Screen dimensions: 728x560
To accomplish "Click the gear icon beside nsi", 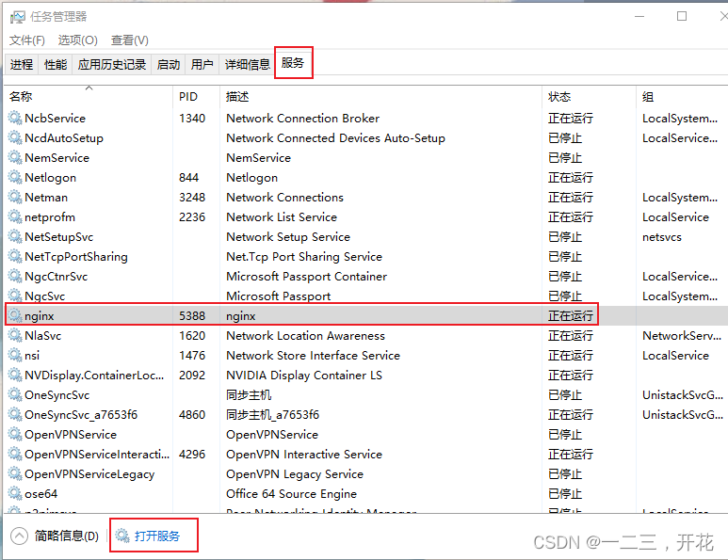I will pyautogui.click(x=15, y=356).
